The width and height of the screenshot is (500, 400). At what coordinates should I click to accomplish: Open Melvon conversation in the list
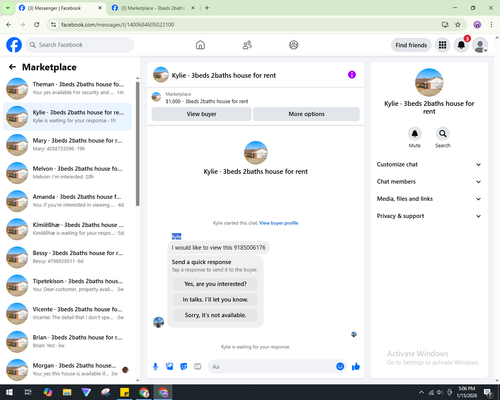pos(67,173)
